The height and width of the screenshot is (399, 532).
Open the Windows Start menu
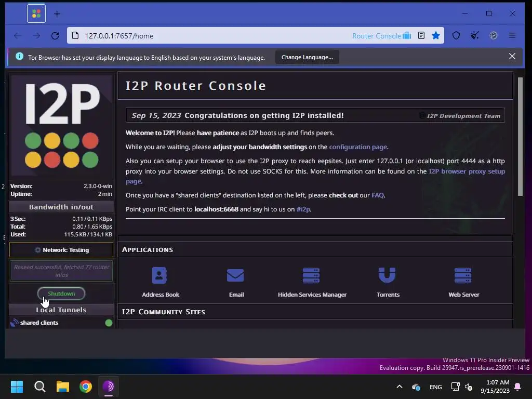pyautogui.click(x=17, y=387)
